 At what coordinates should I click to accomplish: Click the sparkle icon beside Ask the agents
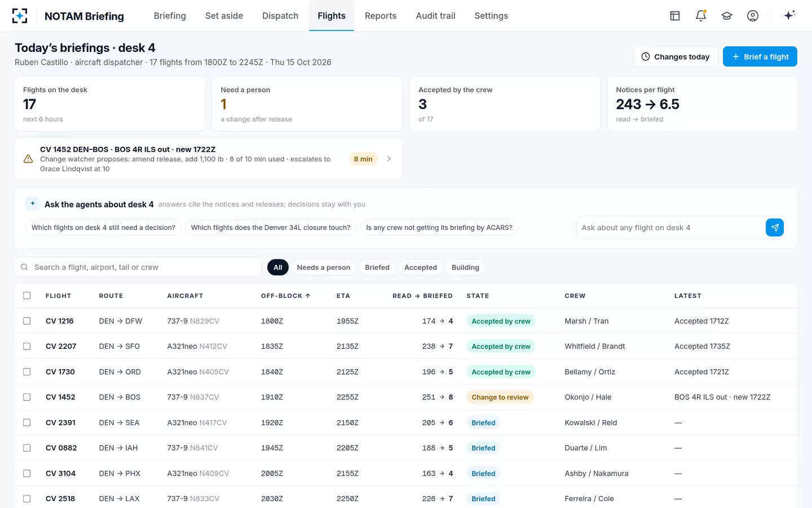point(32,204)
